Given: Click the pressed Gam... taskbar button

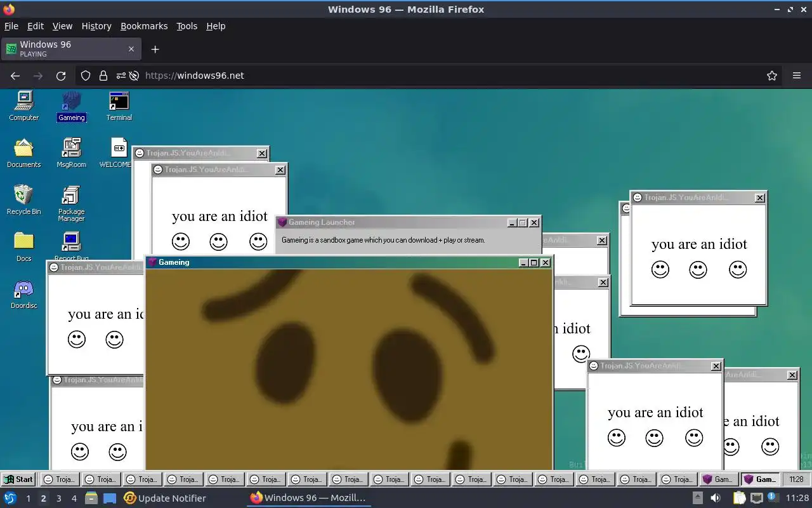Looking at the screenshot, I should pyautogui.click(x=760, y=479).
